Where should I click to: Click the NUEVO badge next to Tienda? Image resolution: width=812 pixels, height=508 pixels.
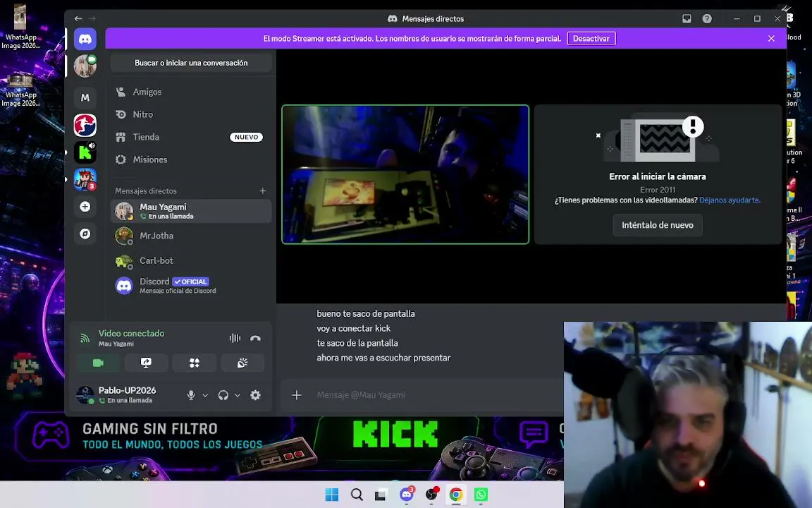coord(247,138)
